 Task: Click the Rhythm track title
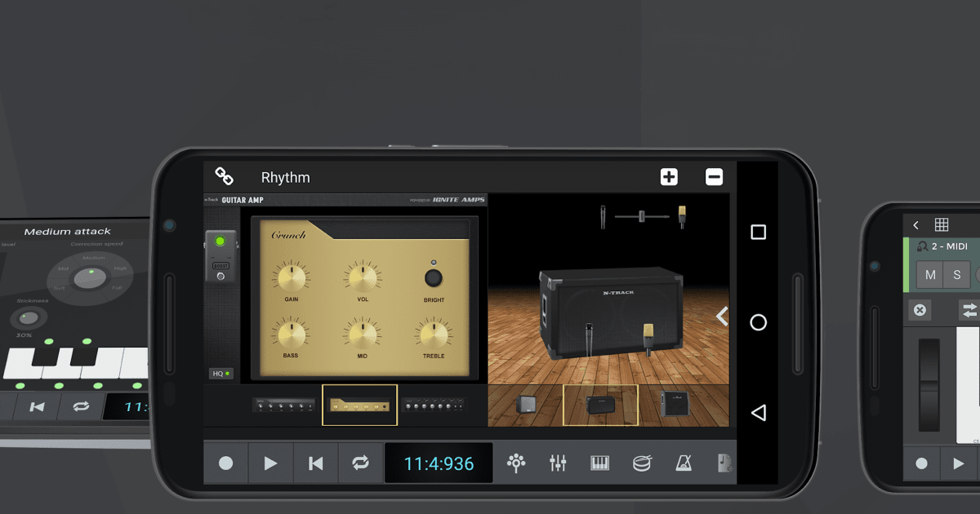click(x=285, y=177)
